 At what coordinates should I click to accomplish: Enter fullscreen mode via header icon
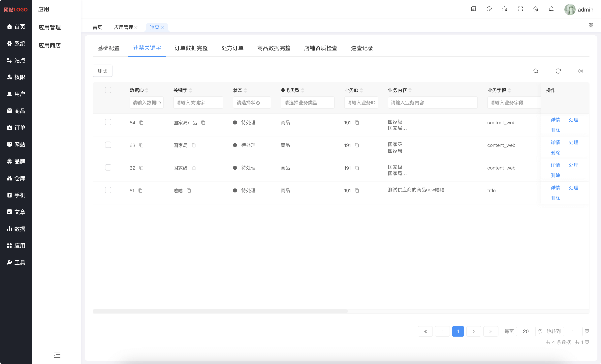(520, 9)
